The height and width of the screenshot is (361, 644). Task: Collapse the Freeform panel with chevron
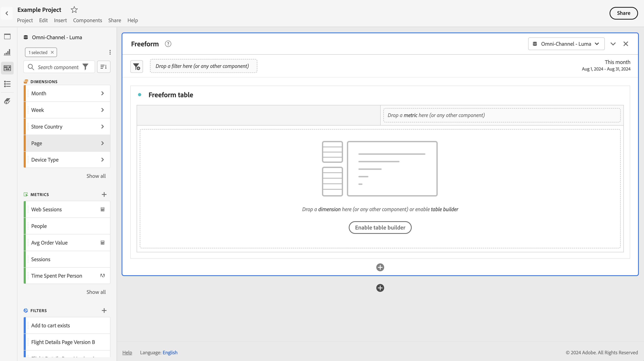point(613,44)
